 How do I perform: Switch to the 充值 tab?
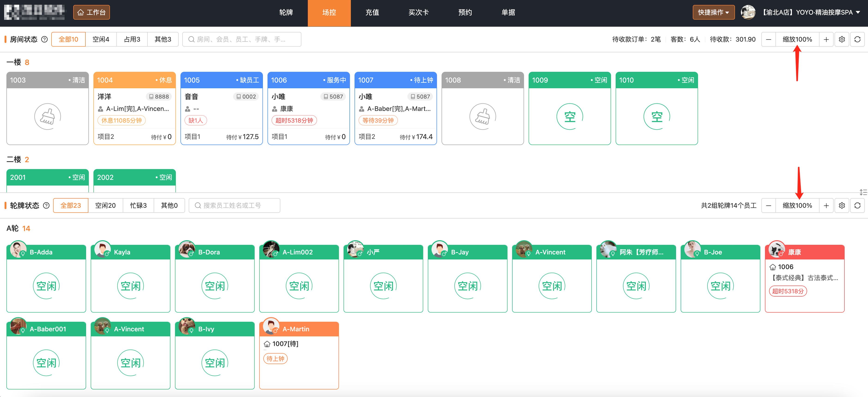(x=372, y=12)
